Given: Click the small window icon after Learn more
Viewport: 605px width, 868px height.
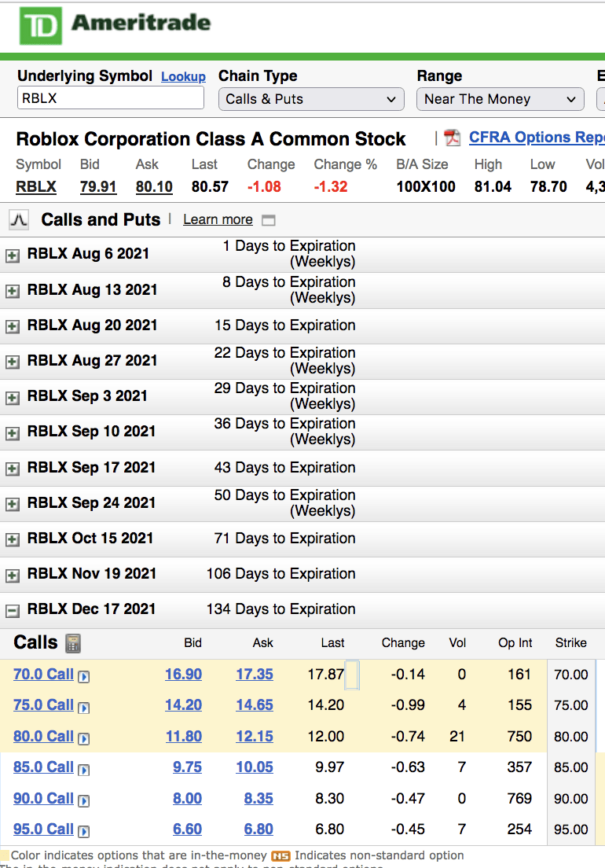Looking at the screenshot, I should coord(268,220).
